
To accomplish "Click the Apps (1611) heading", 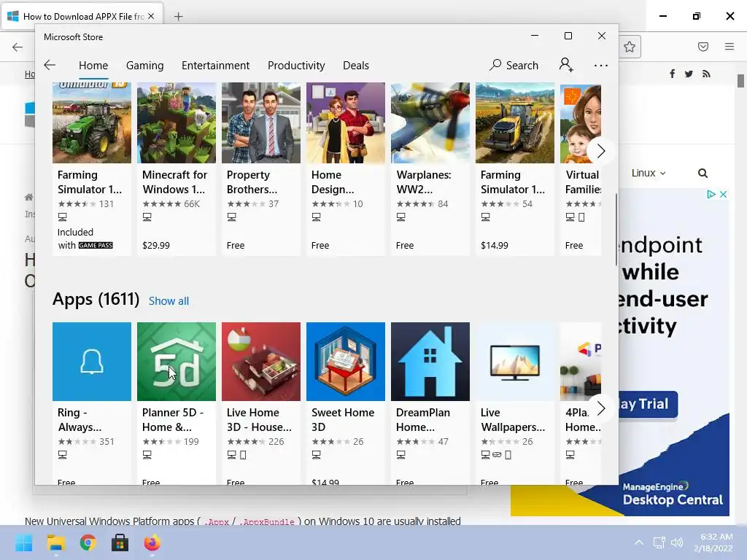I will click(x=96, y=299).
